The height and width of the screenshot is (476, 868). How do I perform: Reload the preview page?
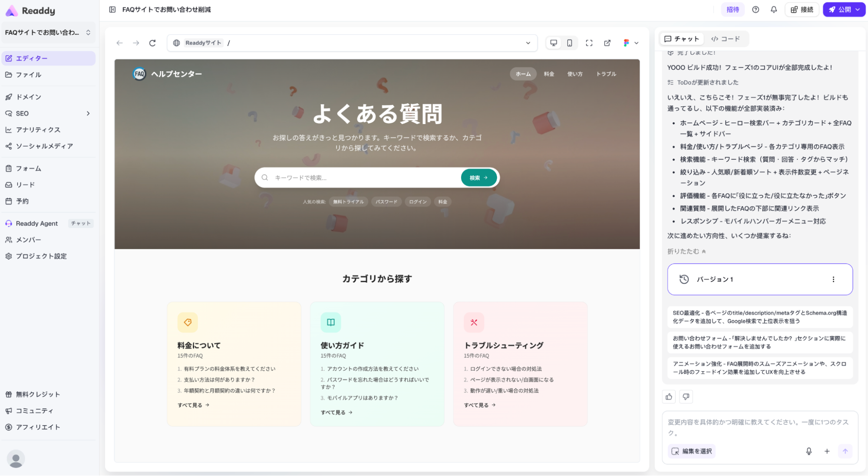tap(152, 43)
